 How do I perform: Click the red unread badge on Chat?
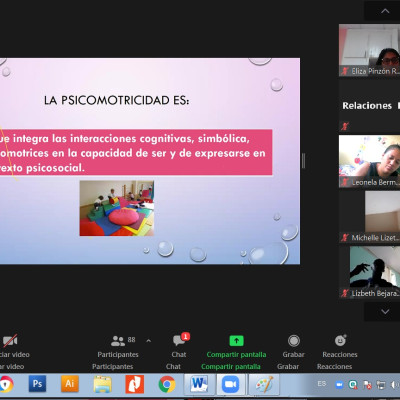(186, 336)
